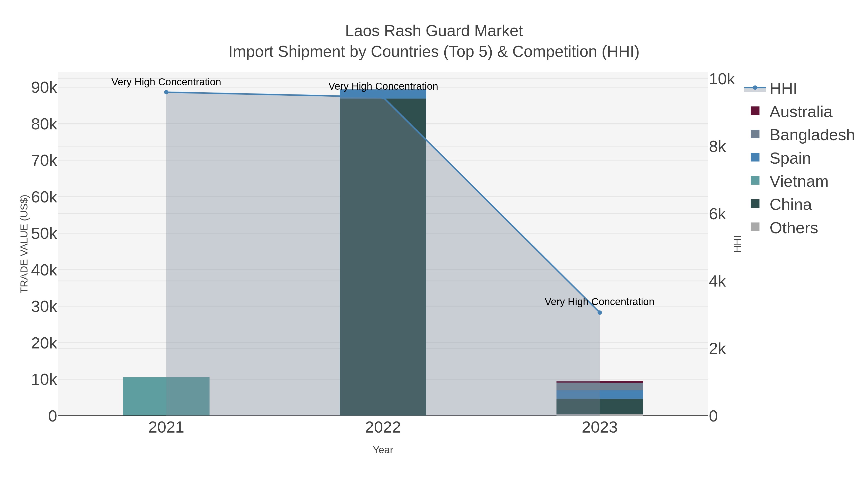Click the Laos Rash Guard Market title

(x=434, y=31)
